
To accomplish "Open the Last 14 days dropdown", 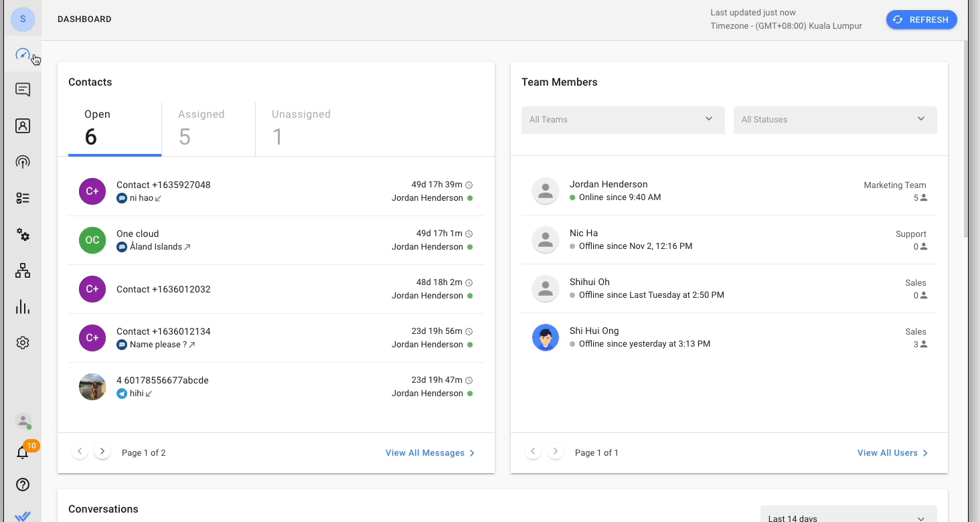I will pyautogui.click(x=848, y=517).
